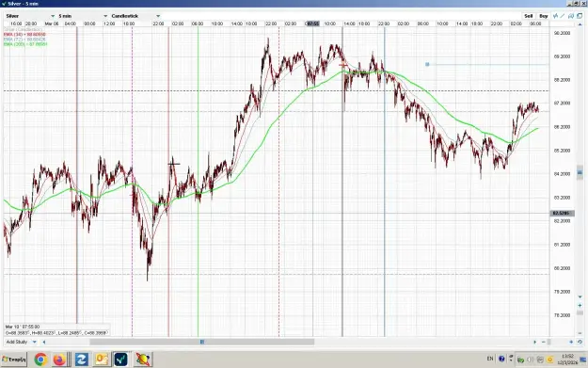This screenshot has width=588, height=368.
Task: Click the system clock in the tray
Action: pyautogui.click(x=567, y=360)
